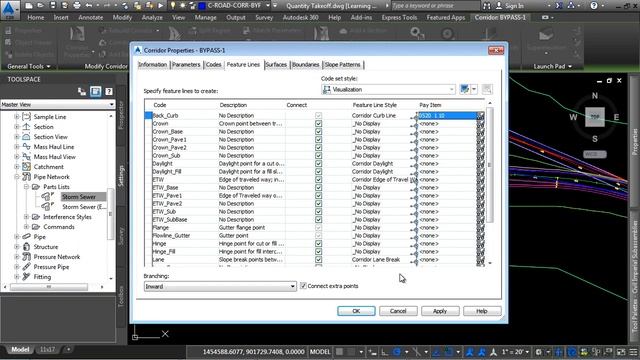Click the pay item icon in Back_Curb row
Screen dimensions: 640x360
480,116
